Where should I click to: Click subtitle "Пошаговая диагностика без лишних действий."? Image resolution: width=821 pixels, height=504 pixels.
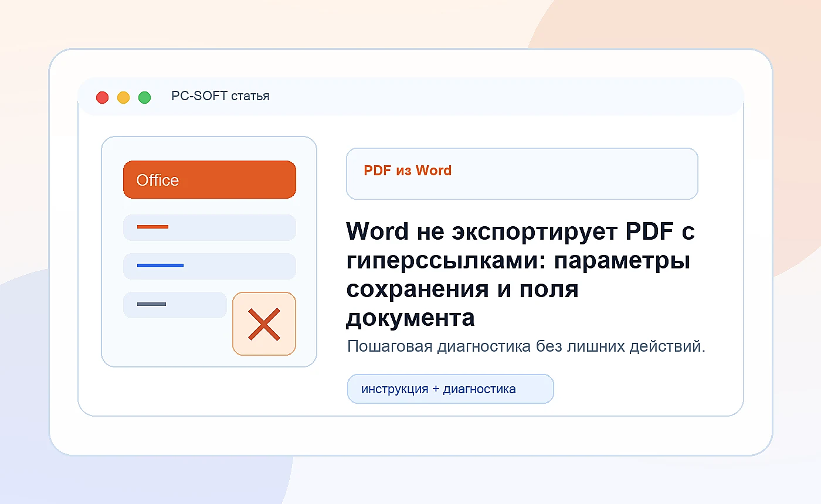(526, 346)
